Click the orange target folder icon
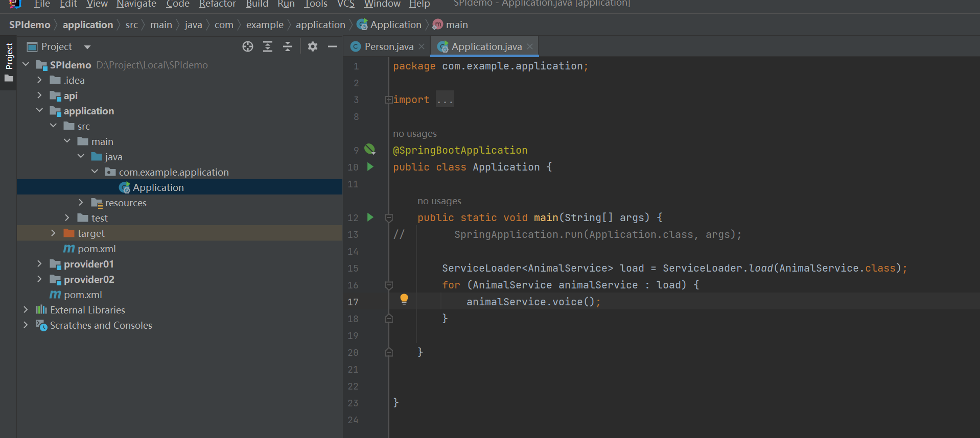This screenshot has height=438, width=980. point(69,233)
